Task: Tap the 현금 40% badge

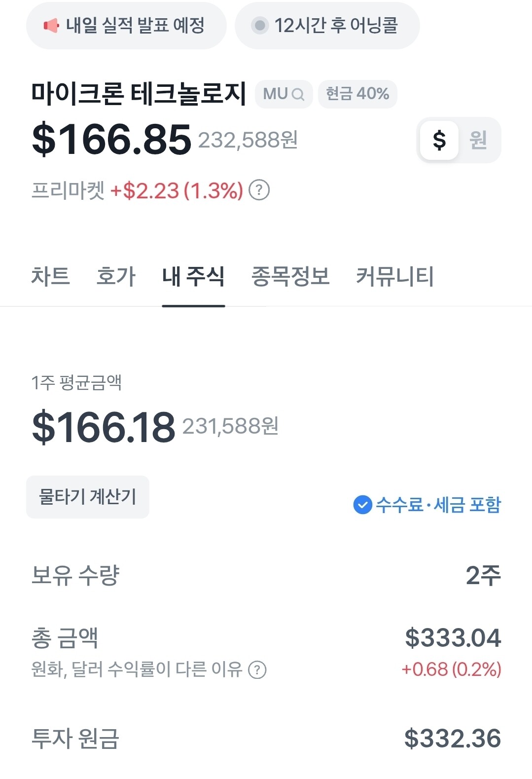Action: pos(357,94)
